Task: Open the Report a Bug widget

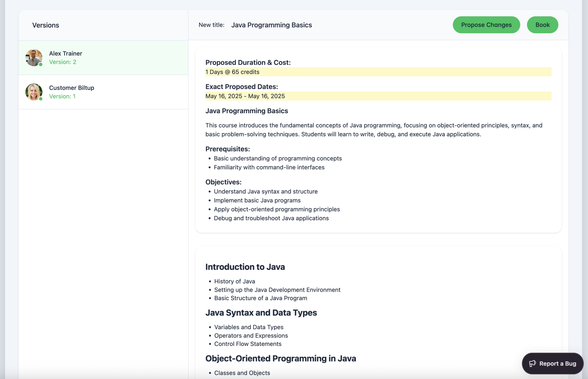Action: tap(552, 363)
